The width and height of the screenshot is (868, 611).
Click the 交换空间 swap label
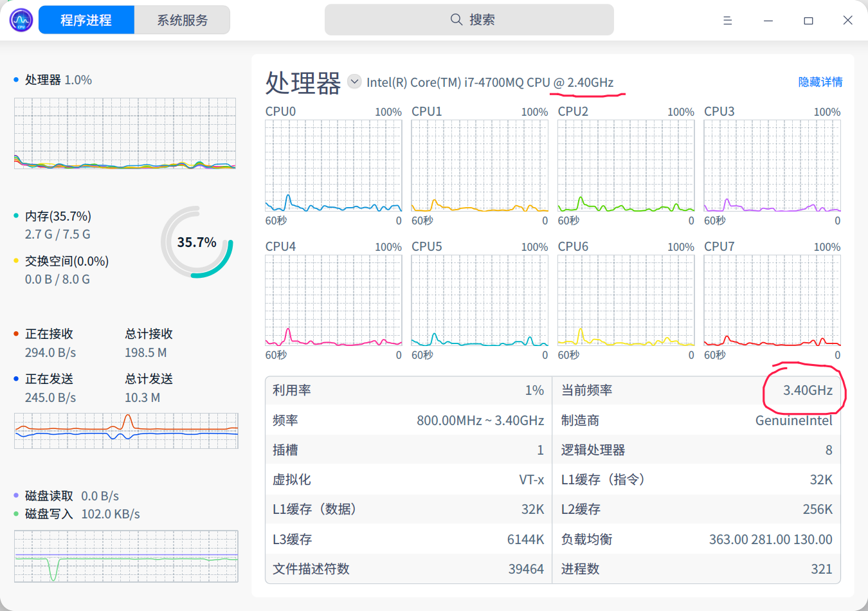pos(67,261)
